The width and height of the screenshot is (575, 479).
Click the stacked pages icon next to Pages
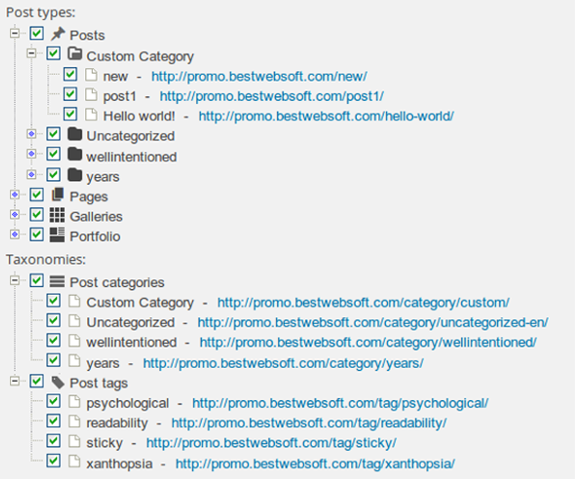[x=57, y=195]
